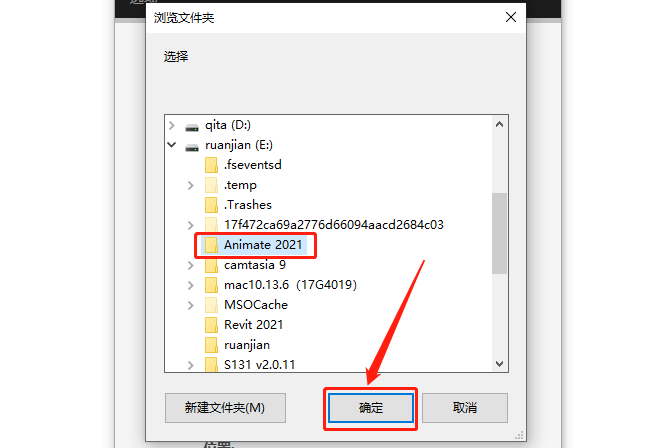654x448 pixels.
Task: Click the 确定 button
Action: 370,408
